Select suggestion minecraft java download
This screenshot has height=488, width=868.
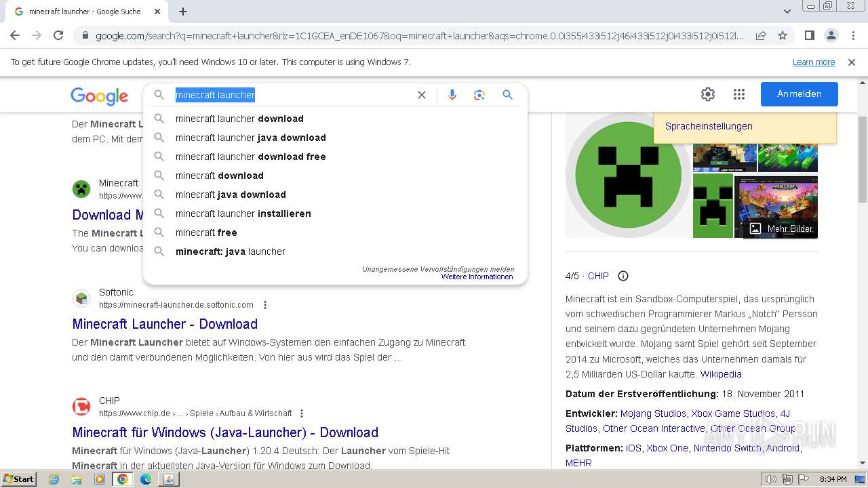click(x=335, y=195)
